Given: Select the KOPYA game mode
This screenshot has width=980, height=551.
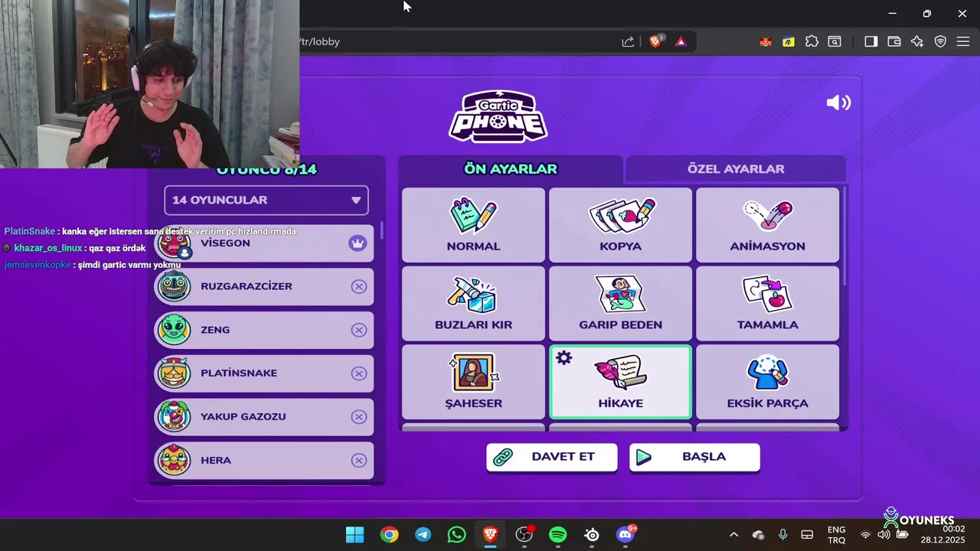Looking at the screenshot, I should pyautogui.click(x=620, y=225).
